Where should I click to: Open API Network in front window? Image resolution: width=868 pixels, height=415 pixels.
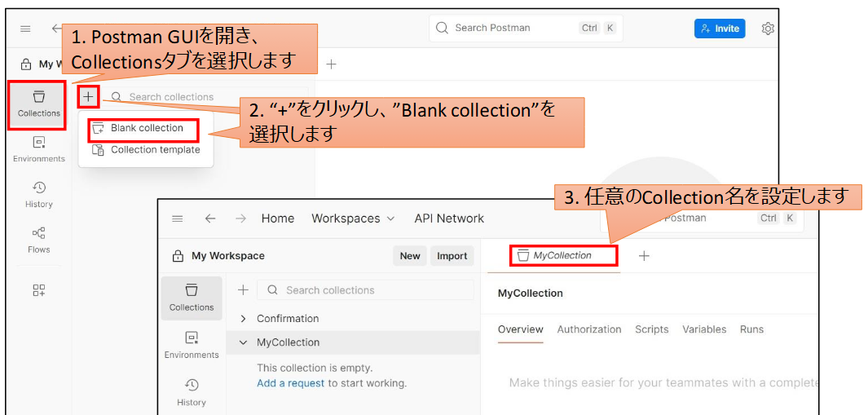(x=449, y=219)
